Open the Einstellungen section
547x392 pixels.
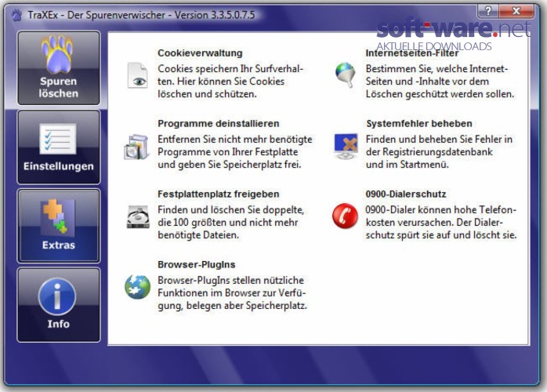(59, 147)
